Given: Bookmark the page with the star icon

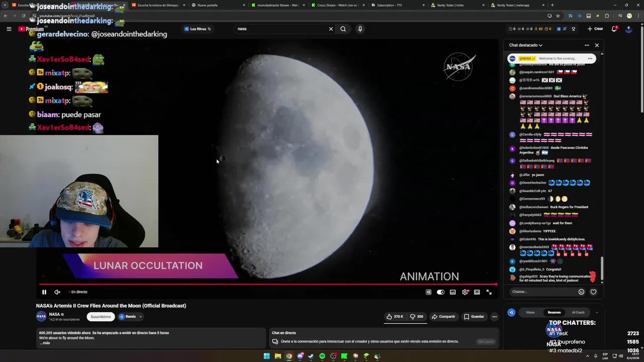Looking at the screenshot, I should 558,16.
